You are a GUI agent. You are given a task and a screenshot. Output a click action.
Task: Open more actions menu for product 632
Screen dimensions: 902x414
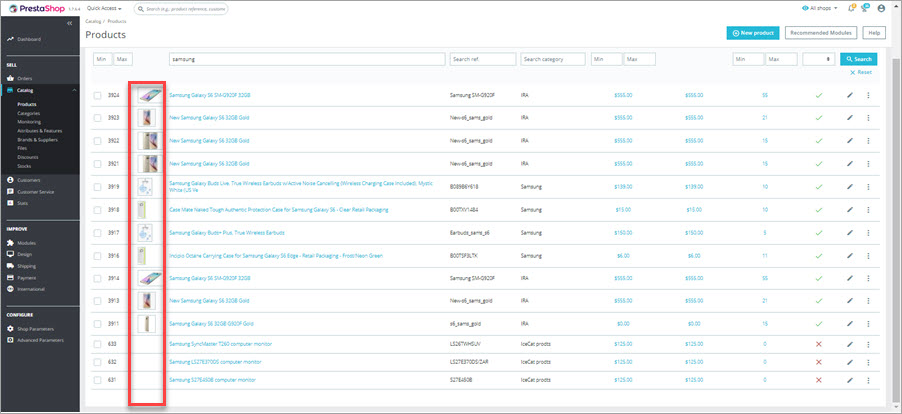click(868, 362)
